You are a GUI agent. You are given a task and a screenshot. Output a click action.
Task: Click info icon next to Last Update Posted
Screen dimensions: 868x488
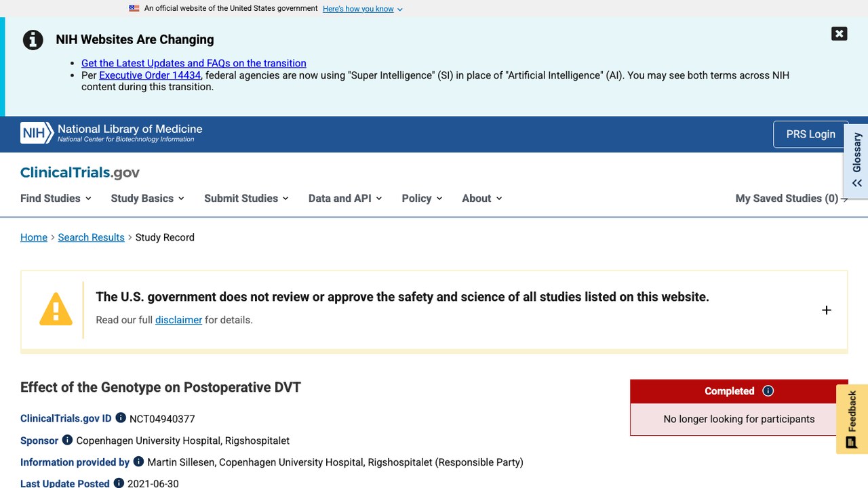pyautogui.click(x=119, y=483)
